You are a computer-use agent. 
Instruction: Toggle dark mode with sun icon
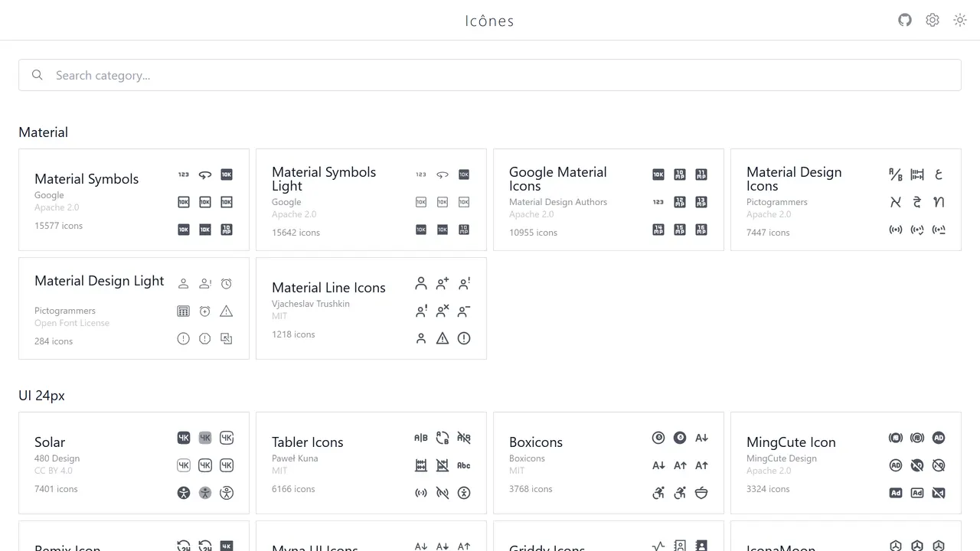pyautogui.click(x=960, y=20)
